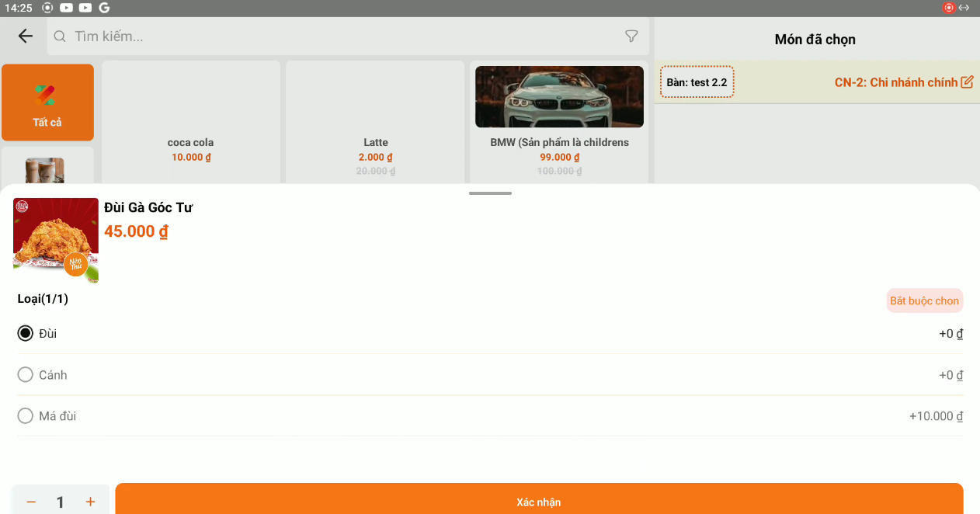This screenshot has height=514, width=980.
Task: Tap the edit branch pencil icon
Action: (x=967, y=82)
